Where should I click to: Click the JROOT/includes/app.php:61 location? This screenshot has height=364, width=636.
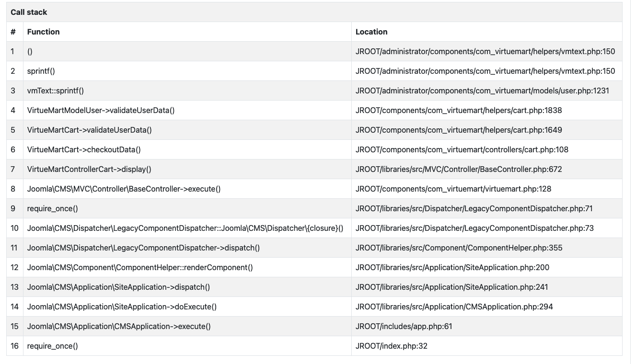[404, 326]
